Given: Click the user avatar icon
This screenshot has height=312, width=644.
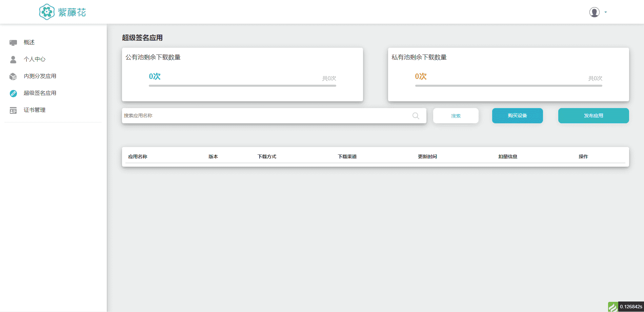Looking at the screenshot, I should click(594, 12).
